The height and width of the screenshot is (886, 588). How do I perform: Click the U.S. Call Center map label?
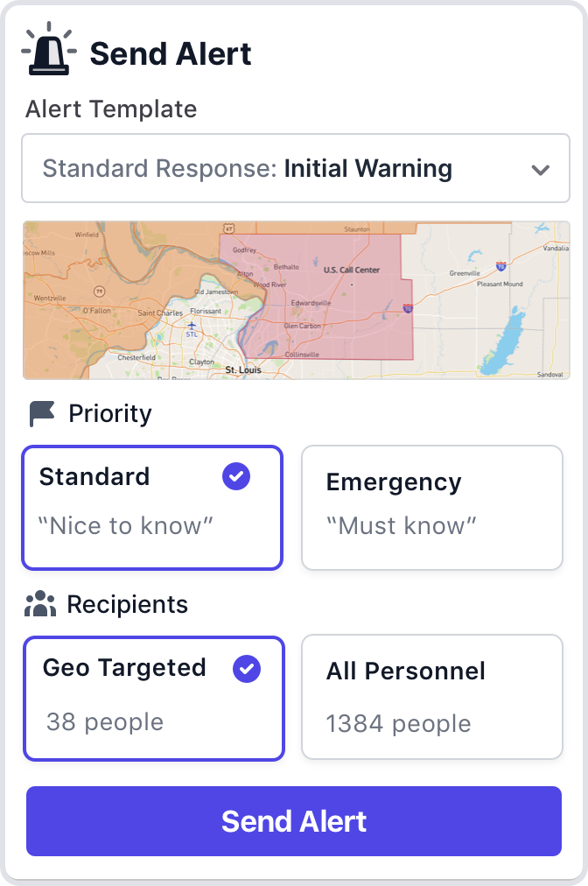pyautogui.click(x=352, y=271)
